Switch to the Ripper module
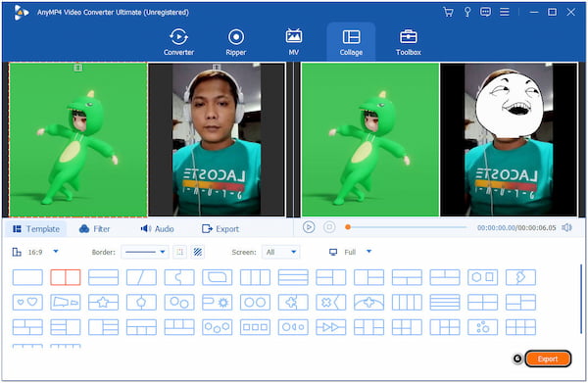588x383 pixels. 236,42
